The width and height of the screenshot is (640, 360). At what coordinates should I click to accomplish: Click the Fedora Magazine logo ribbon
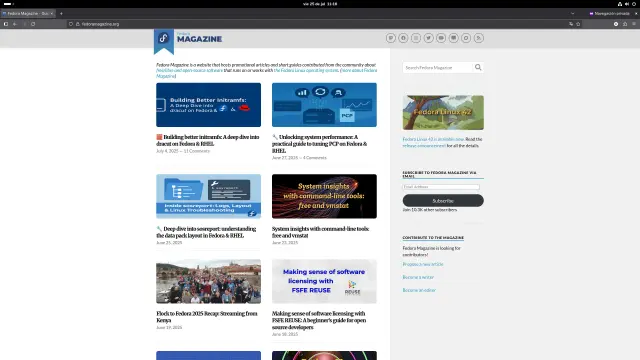(164, 41)
